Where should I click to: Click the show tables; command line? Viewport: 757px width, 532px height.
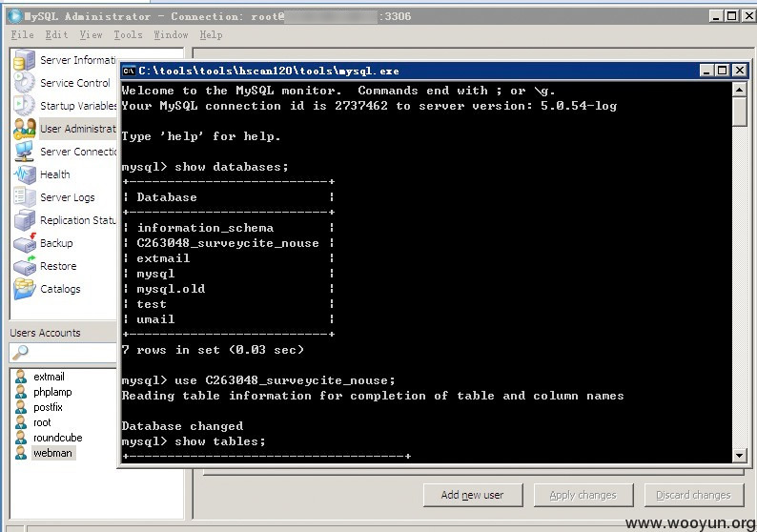(194, 441)
